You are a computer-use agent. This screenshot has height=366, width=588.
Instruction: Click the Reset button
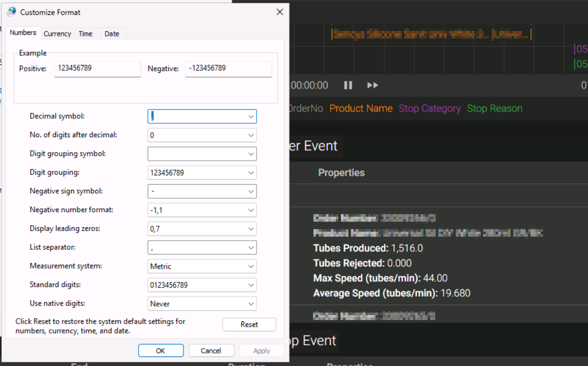[249, 325]
